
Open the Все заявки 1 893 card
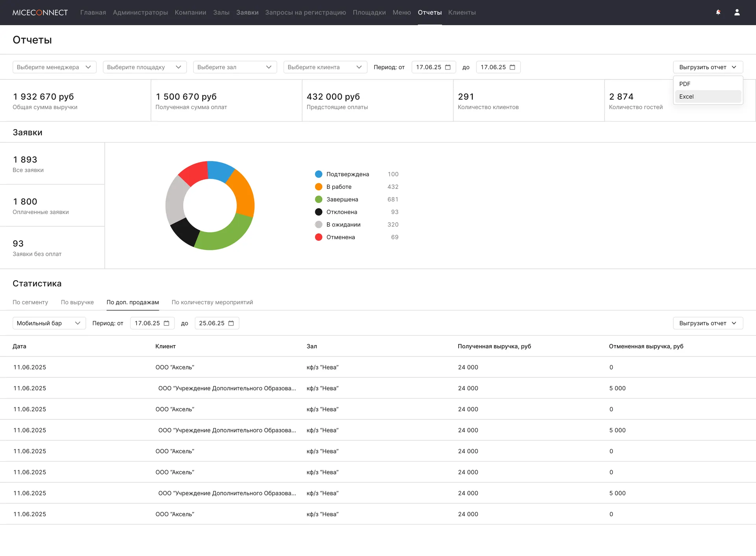52,164
